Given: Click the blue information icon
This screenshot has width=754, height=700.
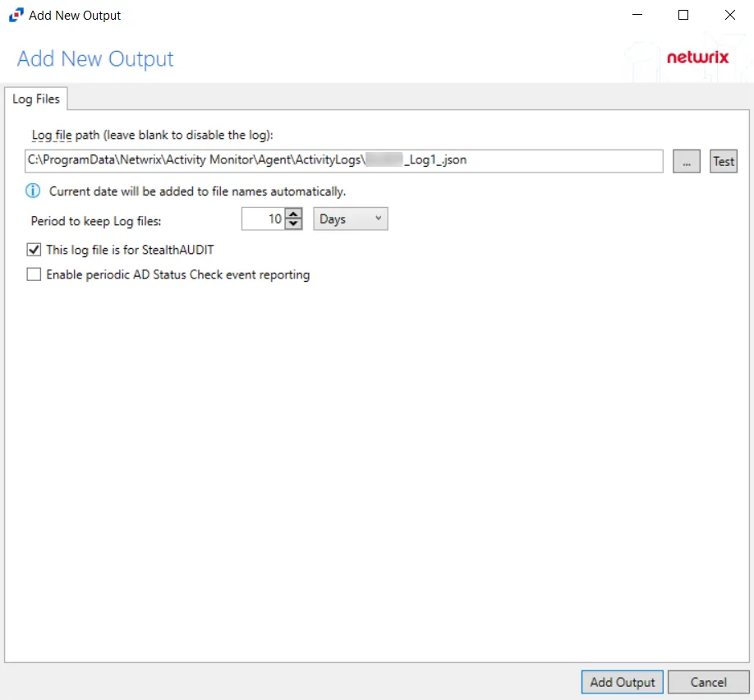Looking at the screenshot, I should pos(33,191).
